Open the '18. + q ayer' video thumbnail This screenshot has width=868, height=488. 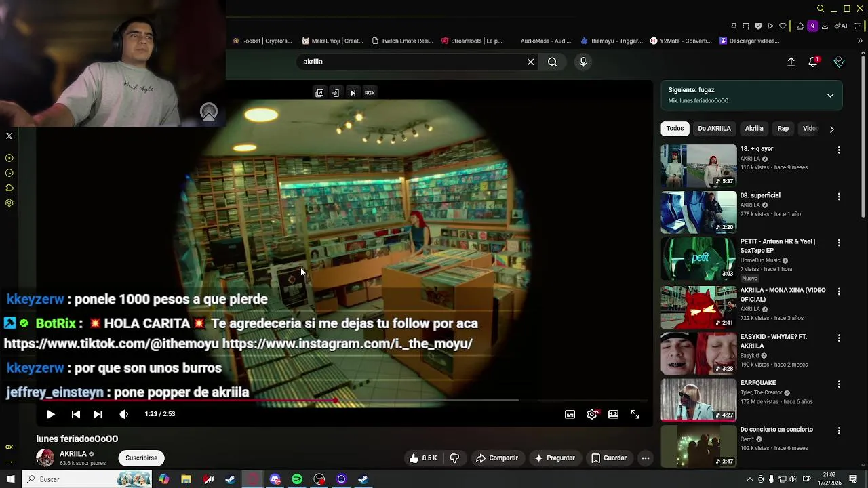point(698,166)
